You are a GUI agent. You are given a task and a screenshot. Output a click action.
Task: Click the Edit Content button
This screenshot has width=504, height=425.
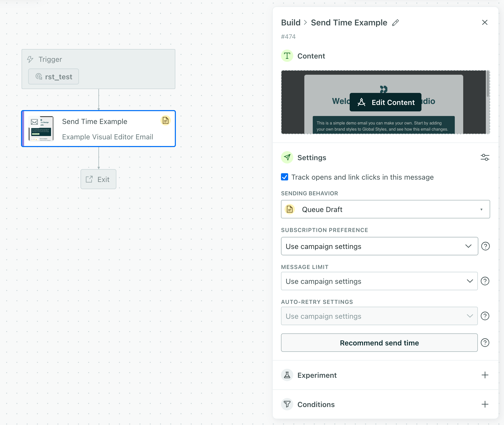click(x=385, y=102)
